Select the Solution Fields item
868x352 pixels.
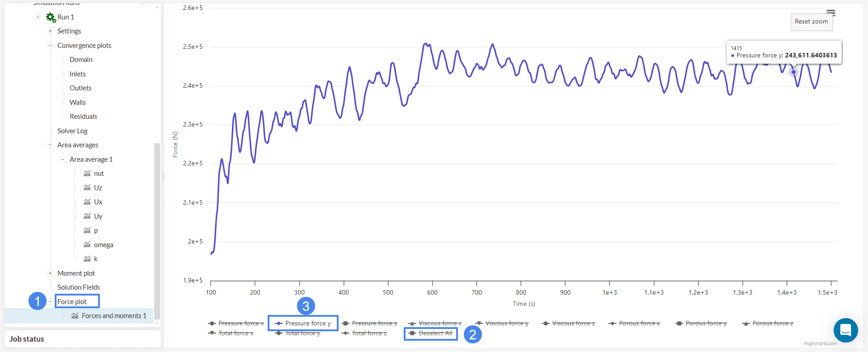pyautogui.click(x=79, y=287)
